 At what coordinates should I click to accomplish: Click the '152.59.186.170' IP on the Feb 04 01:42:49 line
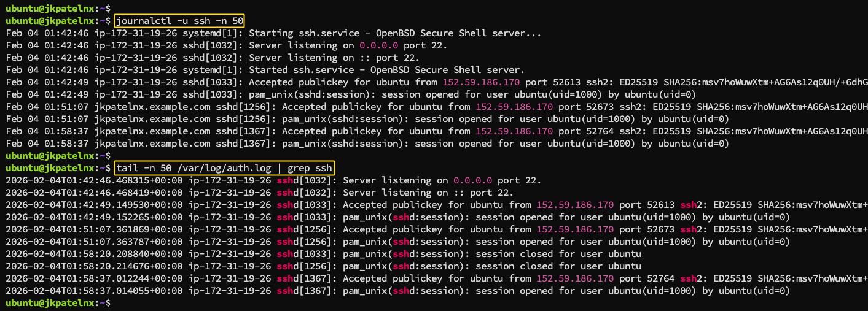(481, 82)
